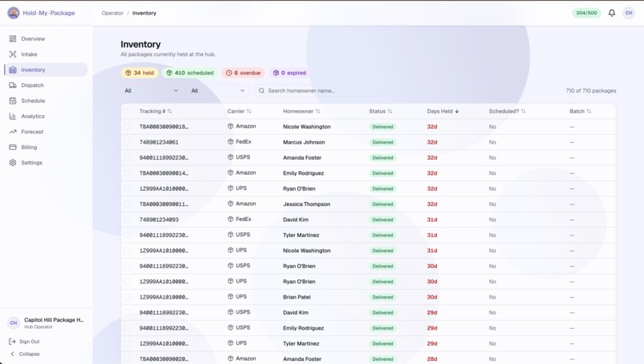Check the box for Emily Rodriguez's Amazon package
The image size is (644, 364).
click(127, 173)
